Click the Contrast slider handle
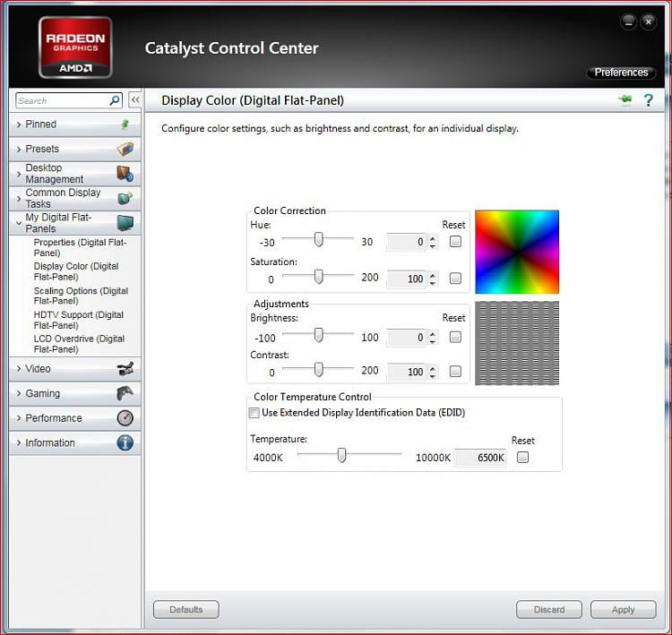Screen dimensions: 672x635 click(318, 369)
